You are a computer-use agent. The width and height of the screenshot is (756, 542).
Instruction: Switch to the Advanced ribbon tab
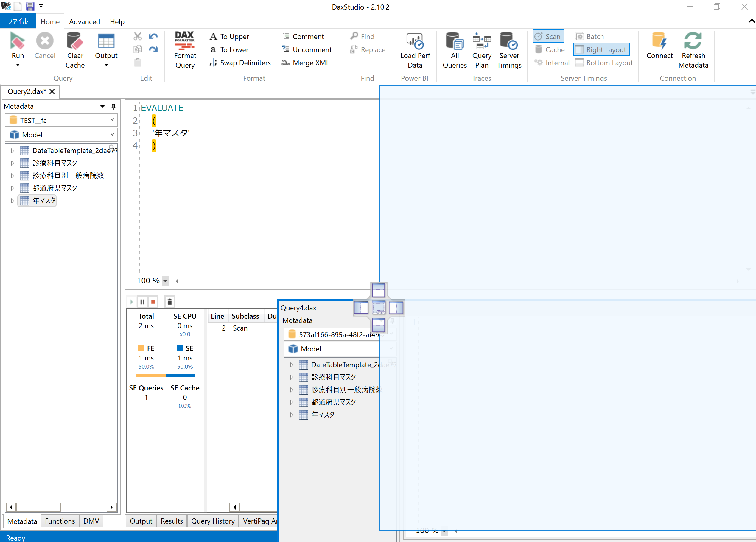coord(84,21)
